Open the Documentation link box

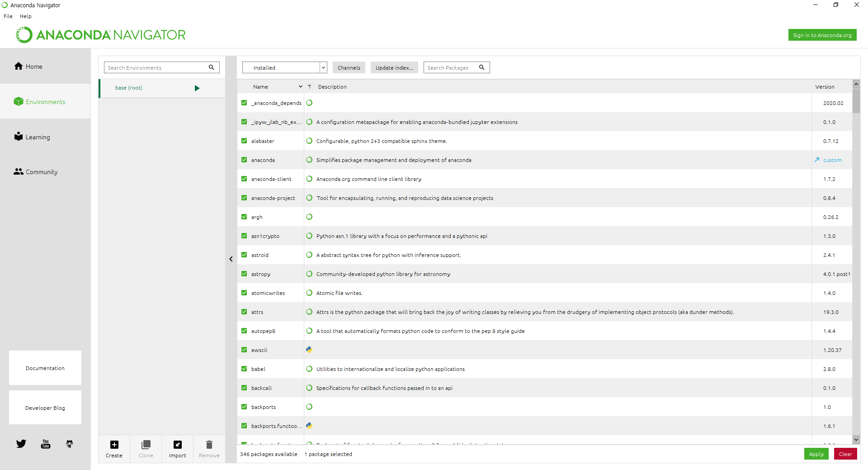coord(45,368)
